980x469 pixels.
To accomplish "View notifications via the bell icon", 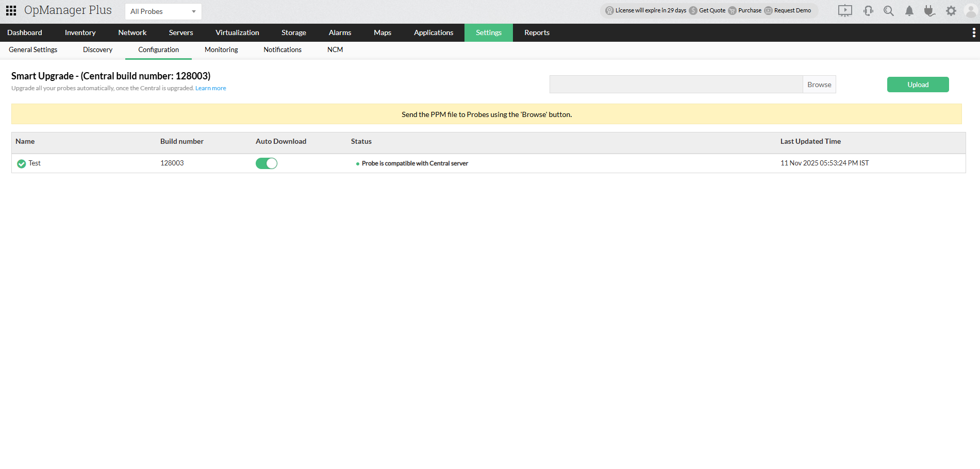I will (909, 10).
